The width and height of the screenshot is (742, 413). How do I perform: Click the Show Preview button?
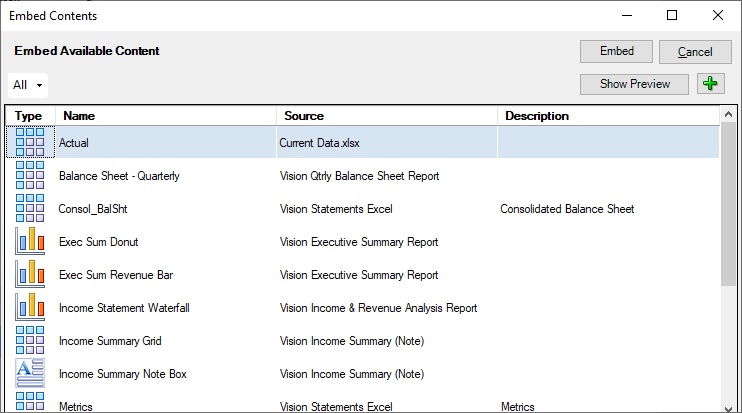click(x=634, y=84)
